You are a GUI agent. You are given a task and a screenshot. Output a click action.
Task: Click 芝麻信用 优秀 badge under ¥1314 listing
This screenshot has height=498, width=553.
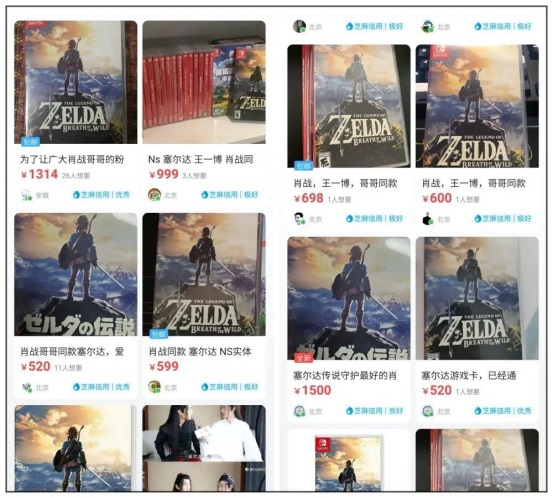click(x=101, y=195)
